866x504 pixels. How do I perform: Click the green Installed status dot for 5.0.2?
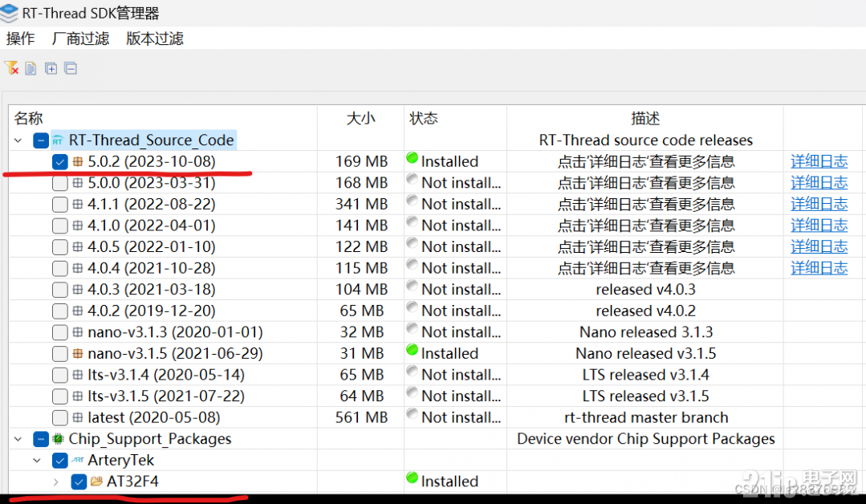[x=412, y=158]
